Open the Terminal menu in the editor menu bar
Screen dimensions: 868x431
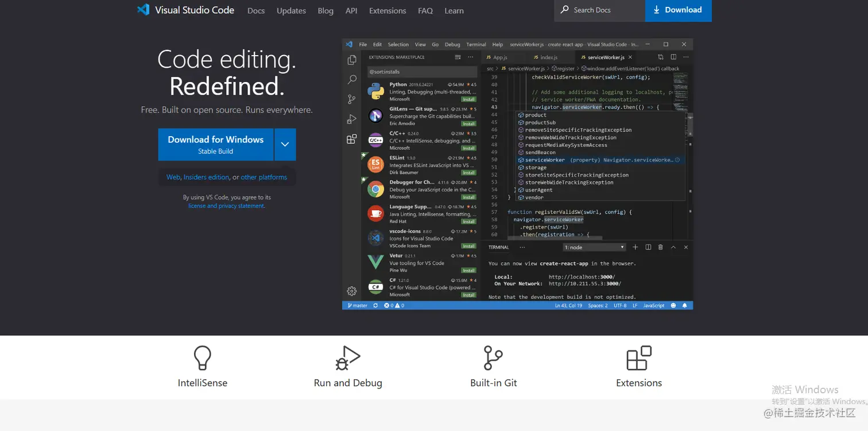(x=476, y=44)
